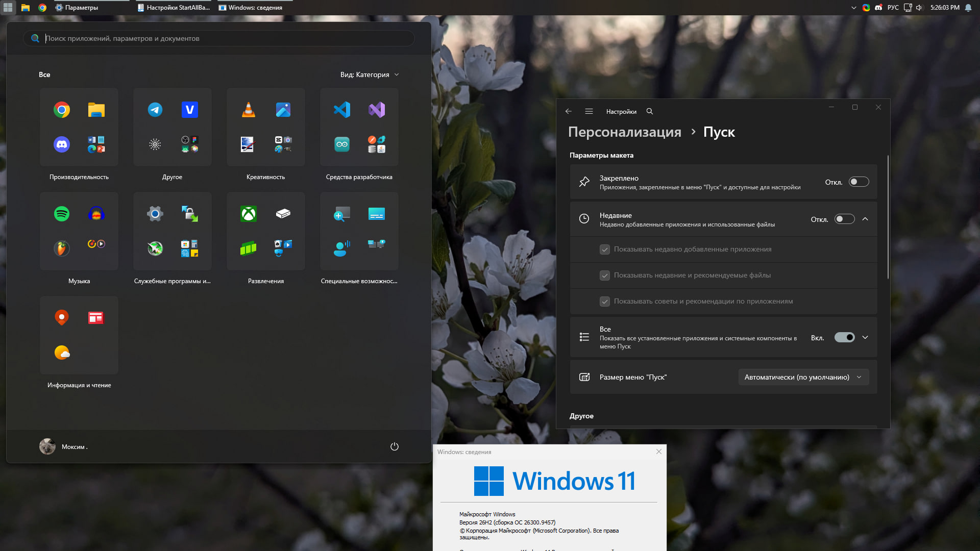Open Google Chrome in Производительность folder
Viewport: 980px width, 551px height.
pyautogui.click(x=62, y=110)
